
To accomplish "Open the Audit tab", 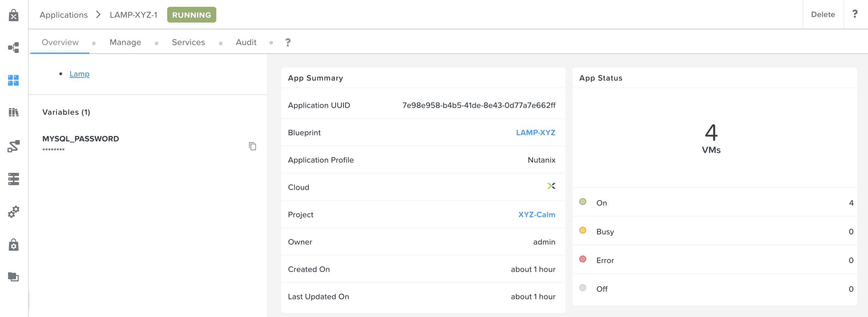I will 246,42.
